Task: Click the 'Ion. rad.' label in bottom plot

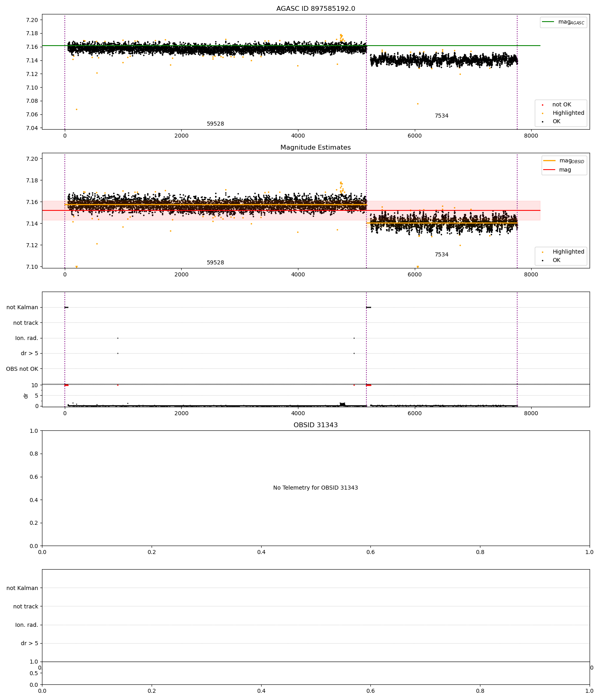Action: pyautogui.click(x=27, y=625)
